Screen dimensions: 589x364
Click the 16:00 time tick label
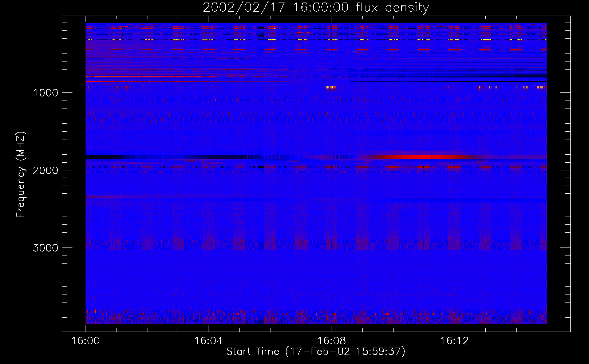pyautogui.click(x=86, y=341)
